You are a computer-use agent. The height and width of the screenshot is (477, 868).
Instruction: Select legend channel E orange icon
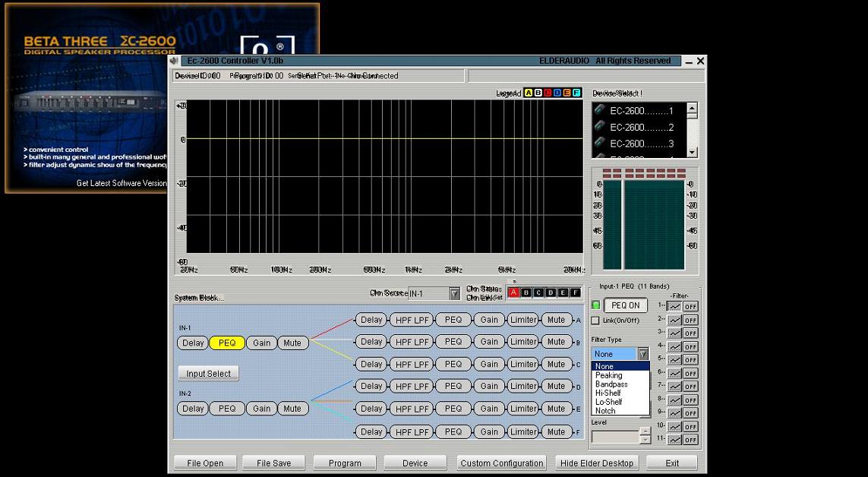click(x=567, y=93)
